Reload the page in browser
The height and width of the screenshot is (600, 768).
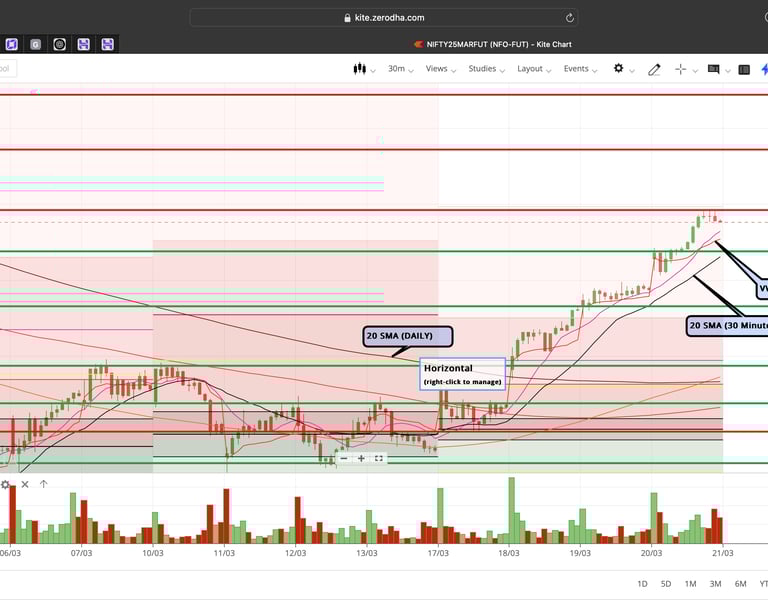point(570,18)
